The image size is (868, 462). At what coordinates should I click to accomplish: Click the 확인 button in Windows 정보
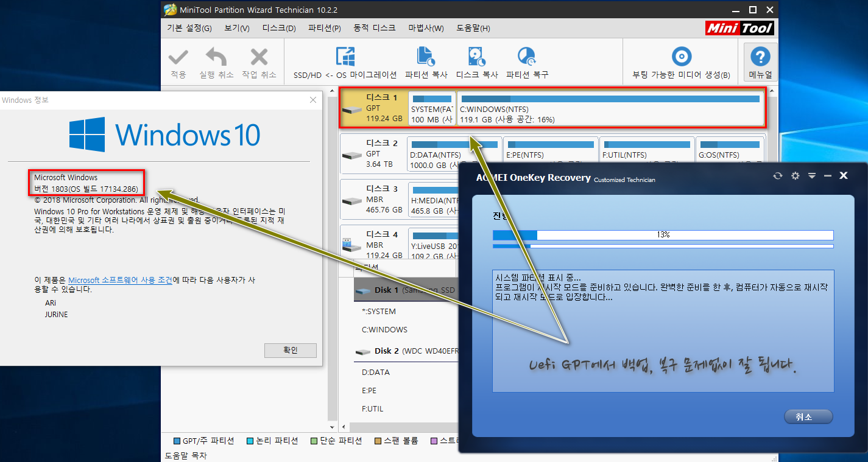[x=291, y=350]
